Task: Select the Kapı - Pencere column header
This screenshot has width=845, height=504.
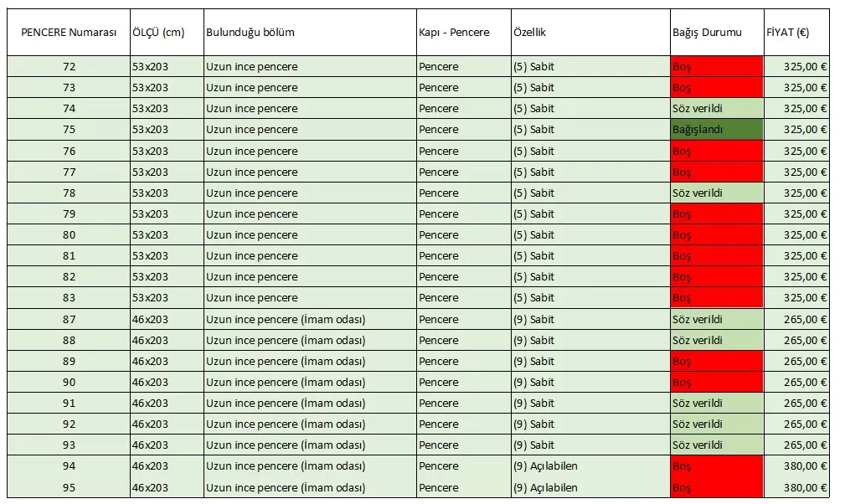Action: point(454,33)
